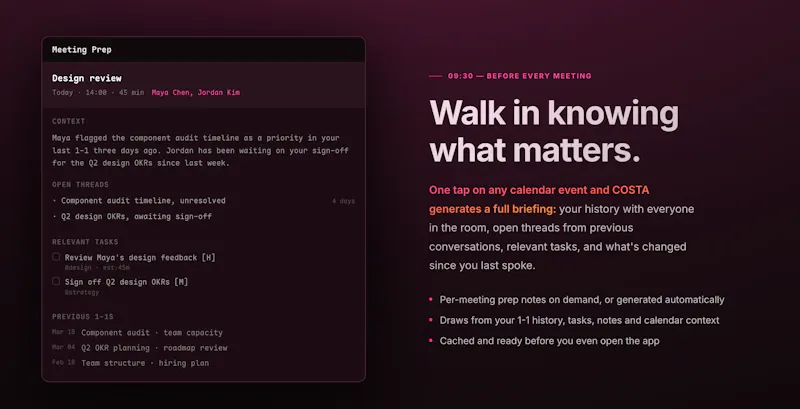Select the PREVIOUS 1-1S section label

[x=83, y=317]
